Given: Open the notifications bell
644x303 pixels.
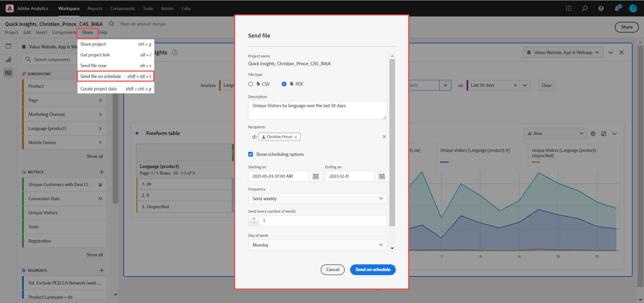Looking at the screenshot, I should pos(617,8).
